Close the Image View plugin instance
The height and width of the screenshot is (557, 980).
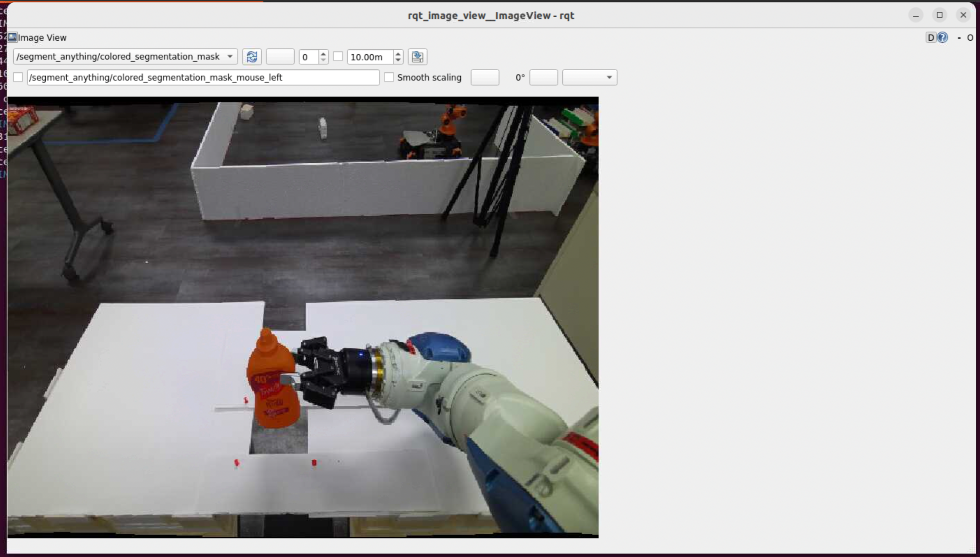click(971, 37)
